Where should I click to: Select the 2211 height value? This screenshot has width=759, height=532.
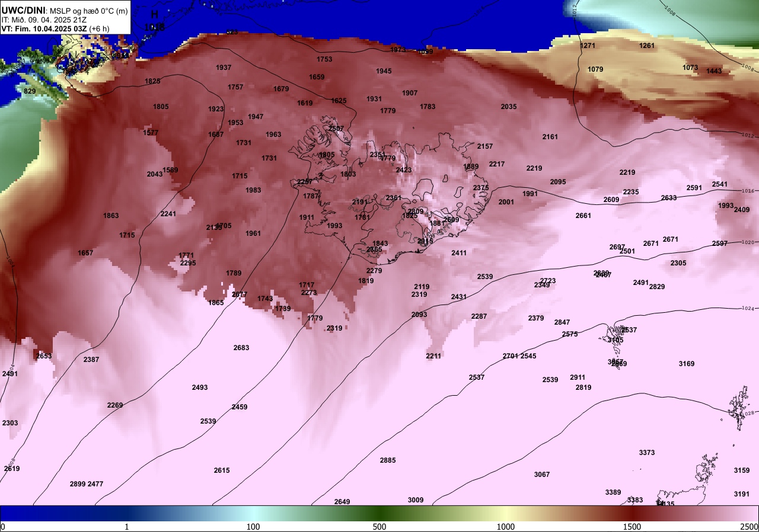click(433, 356)
